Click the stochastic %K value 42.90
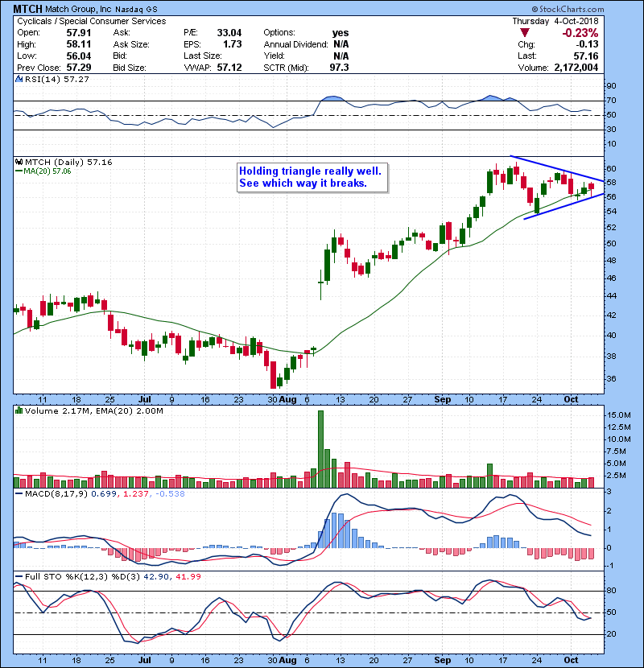Image resolution: width=644 pixels, height=668 pixels. (x=156, y=576)
